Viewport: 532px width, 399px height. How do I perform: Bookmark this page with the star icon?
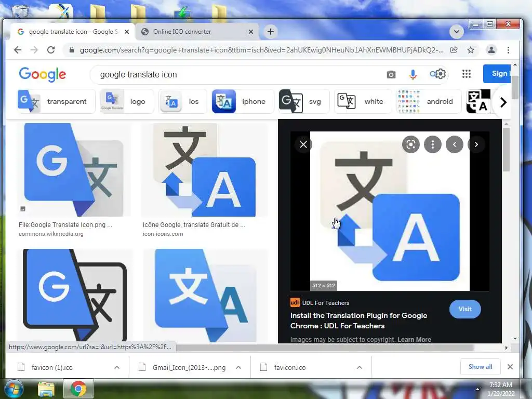pyautogui.click(x=471, y=50)
